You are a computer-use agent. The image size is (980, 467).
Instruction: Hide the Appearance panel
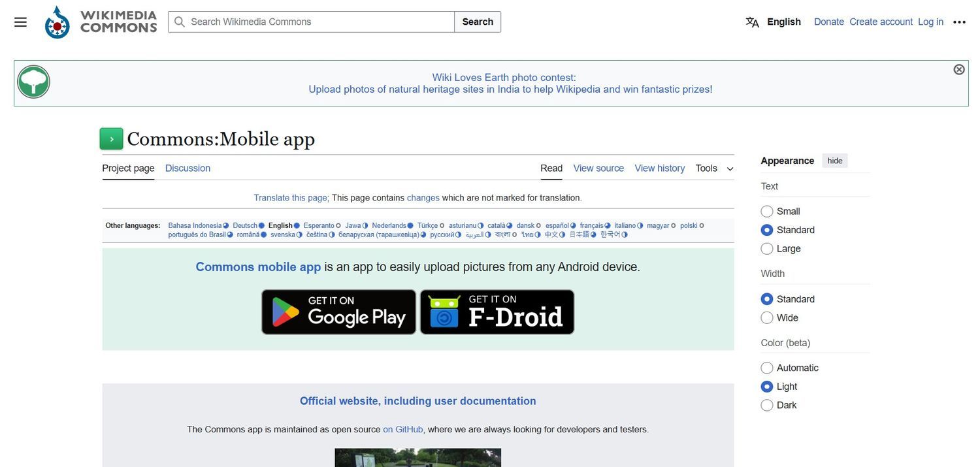(835, 161)
